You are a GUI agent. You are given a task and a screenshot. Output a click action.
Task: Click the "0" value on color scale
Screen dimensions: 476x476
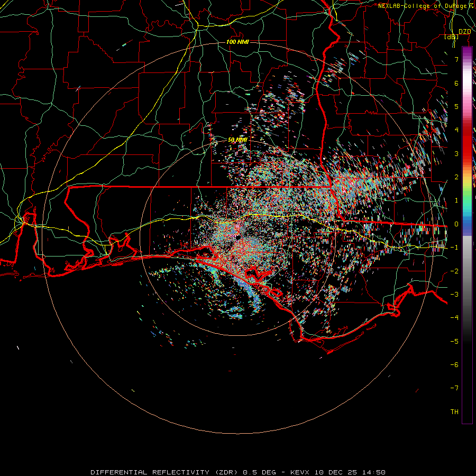456,224
